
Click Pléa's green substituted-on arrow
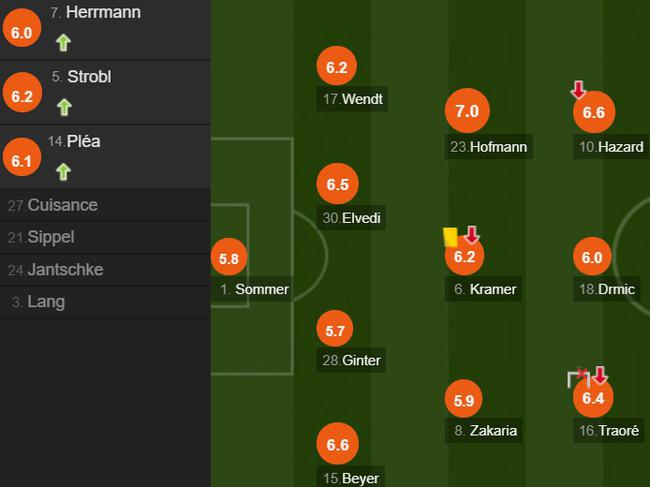(63, 171)
